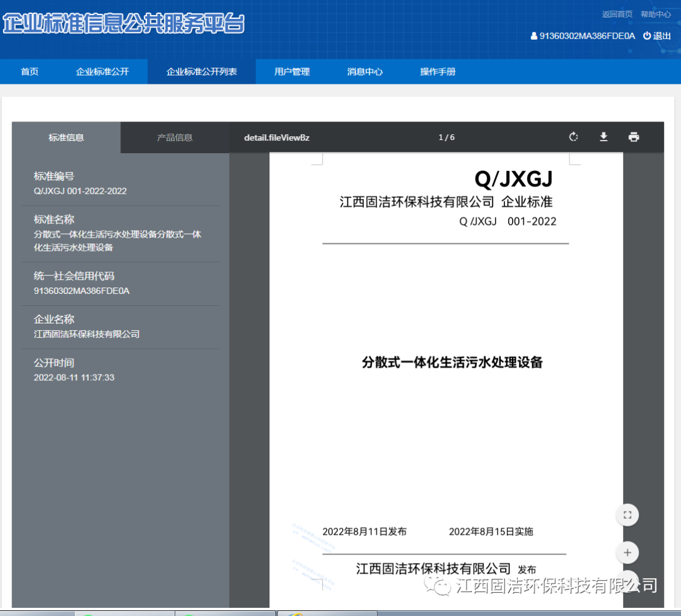Click 企业标准 text in document header
The image size is (681, 616).
(x=527, y=202)
